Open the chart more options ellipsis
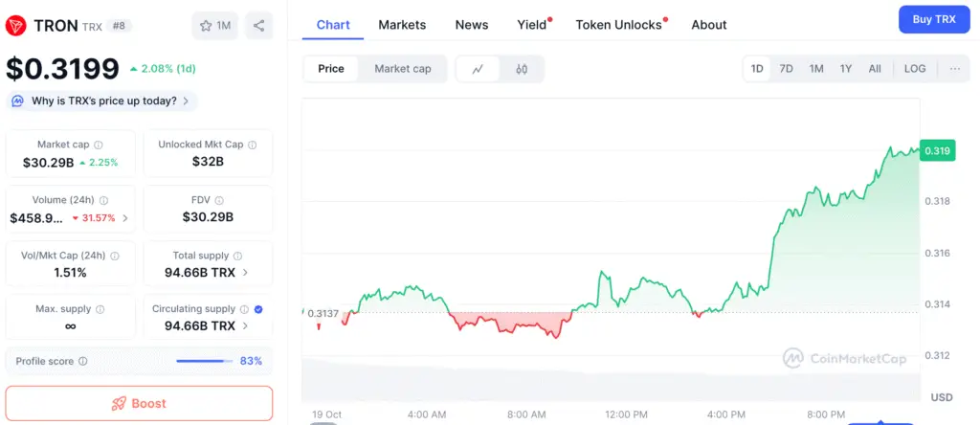The image size is (980, 425). coord(955,69)
